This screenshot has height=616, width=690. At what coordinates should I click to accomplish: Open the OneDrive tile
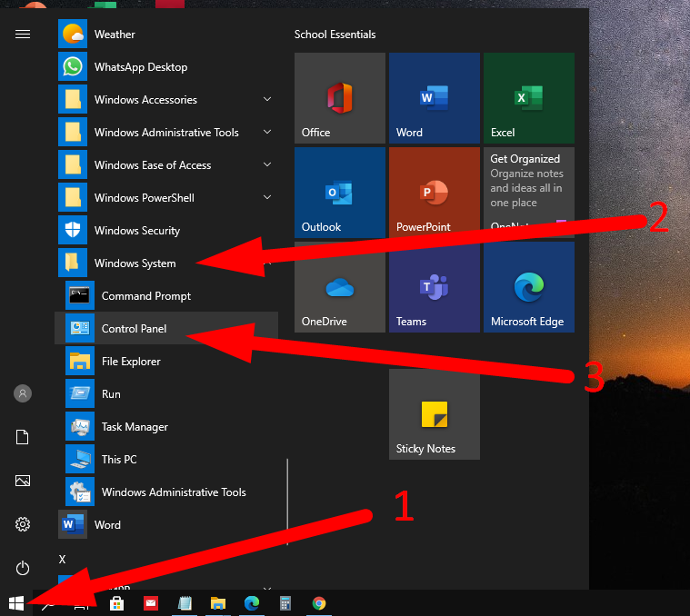point(340,287)
